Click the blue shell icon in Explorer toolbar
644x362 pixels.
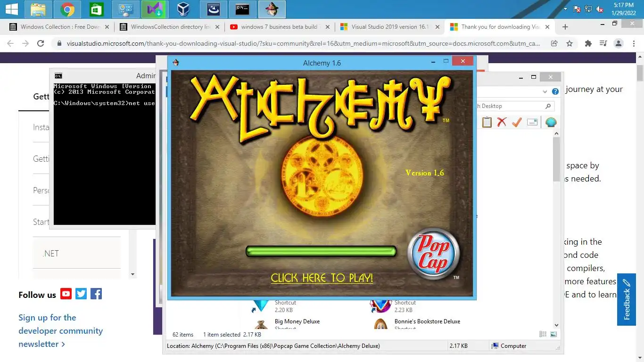point(551,123)
